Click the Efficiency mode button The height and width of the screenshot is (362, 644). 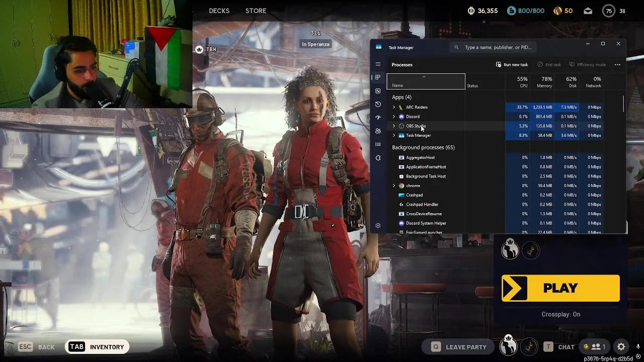click(587, 64)
